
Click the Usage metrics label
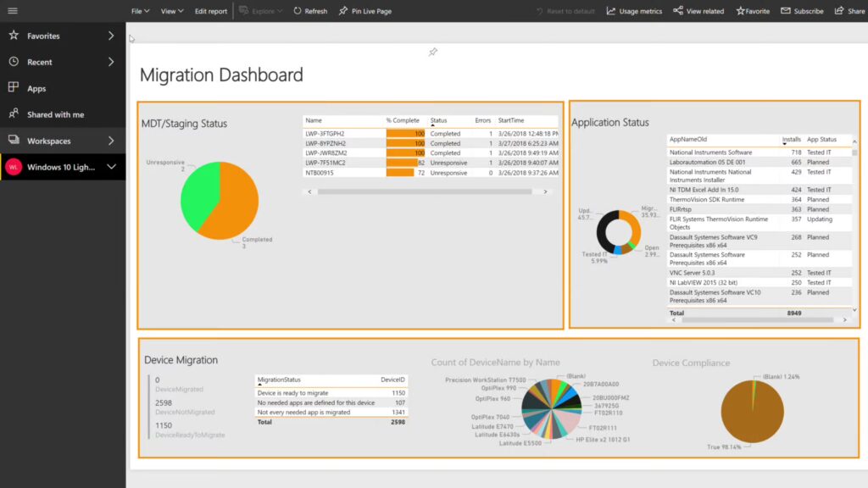pyautogui.click(x=641, y=11)
